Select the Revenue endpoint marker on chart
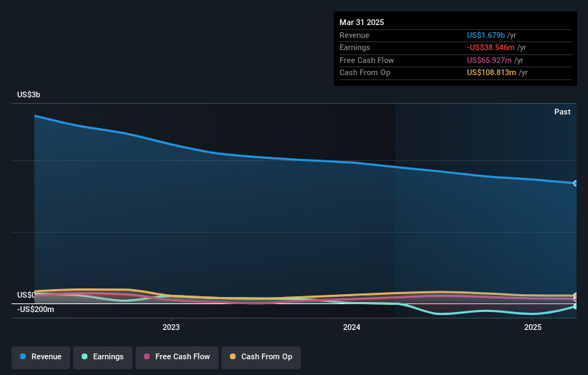 click(x=576, y=183)
